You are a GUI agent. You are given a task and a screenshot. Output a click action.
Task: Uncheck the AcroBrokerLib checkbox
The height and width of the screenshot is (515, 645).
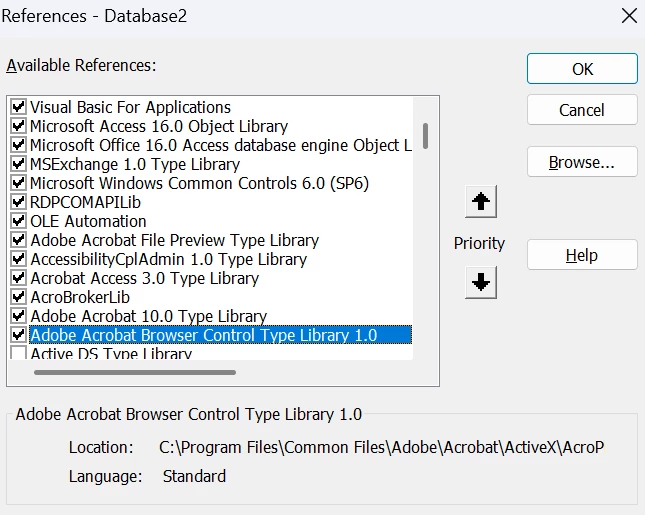point(19,297)
